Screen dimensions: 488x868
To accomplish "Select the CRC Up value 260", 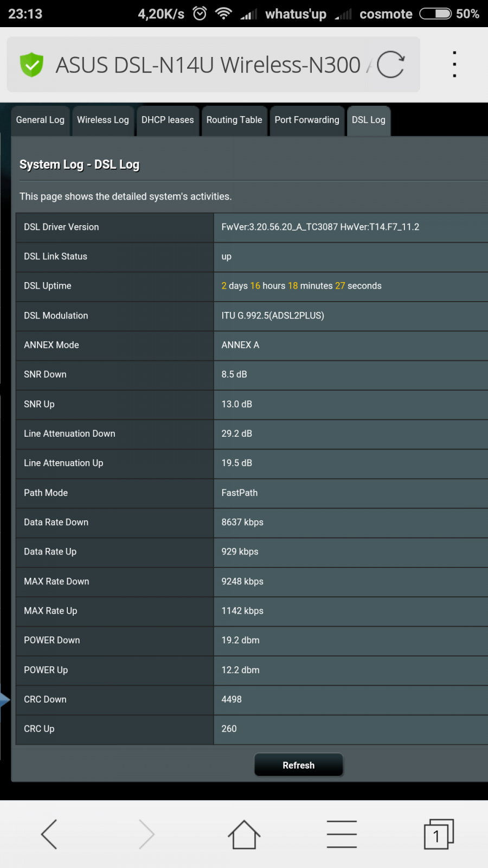I will 229,729.
